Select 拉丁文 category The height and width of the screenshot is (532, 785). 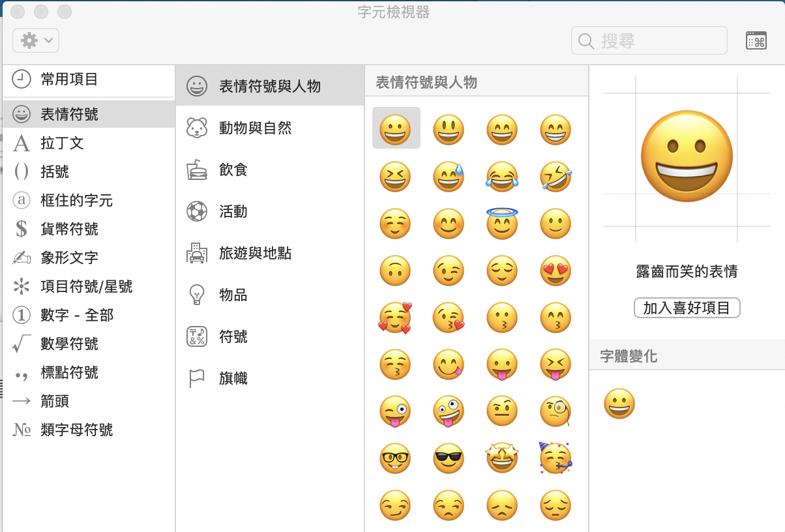[89, 143]
